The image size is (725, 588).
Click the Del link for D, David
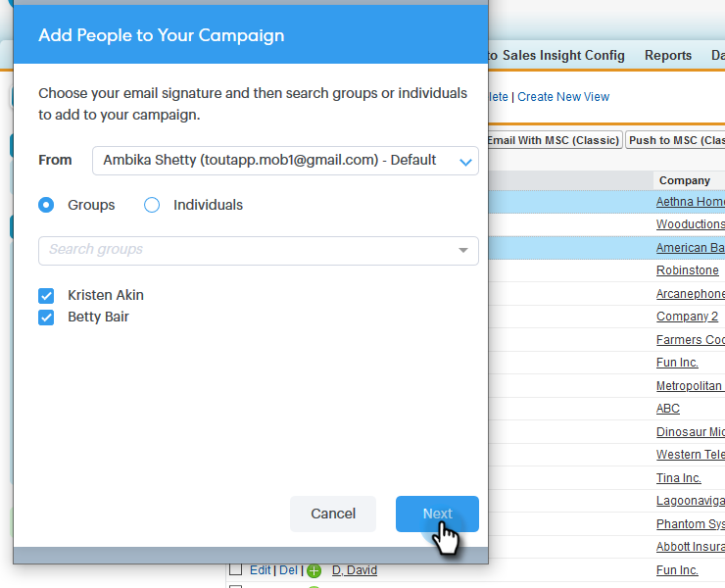point(288,570)
